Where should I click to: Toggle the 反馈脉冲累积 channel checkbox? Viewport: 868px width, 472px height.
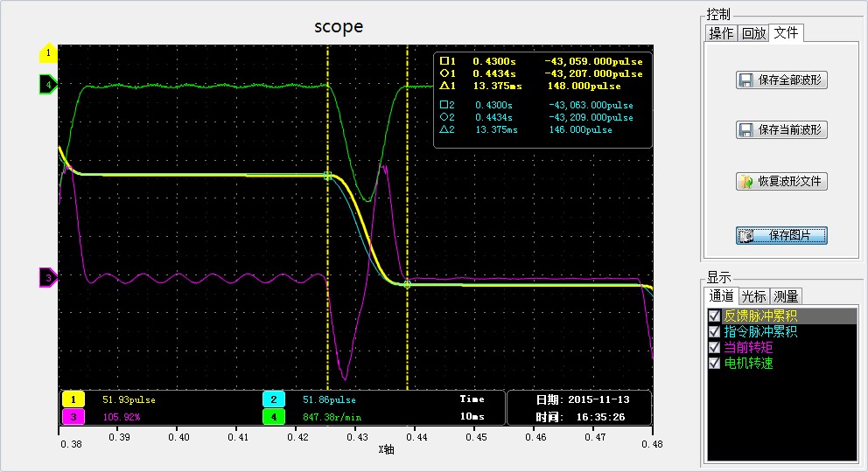(715, 316)
